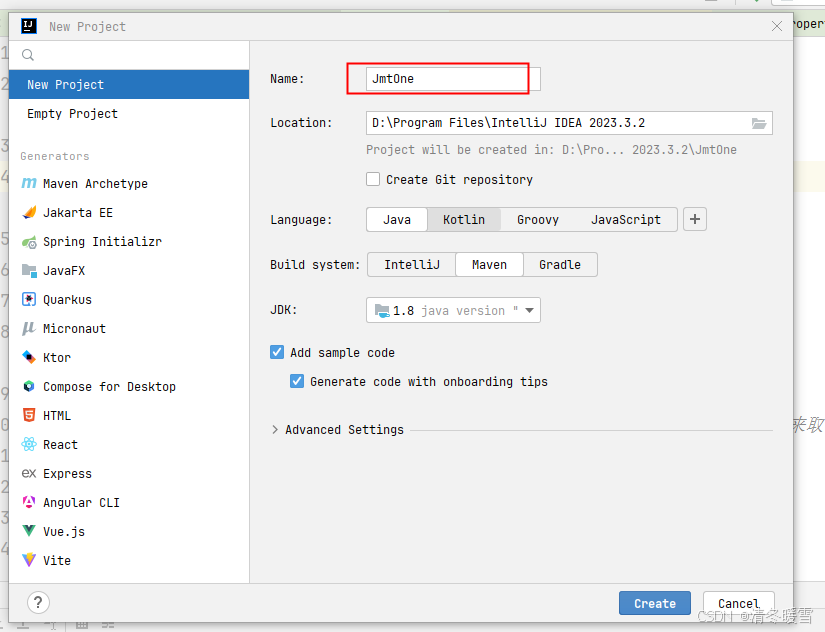Click the Ktor logo icon
This screenshot has height=632, width=825.
coord(29,357)
